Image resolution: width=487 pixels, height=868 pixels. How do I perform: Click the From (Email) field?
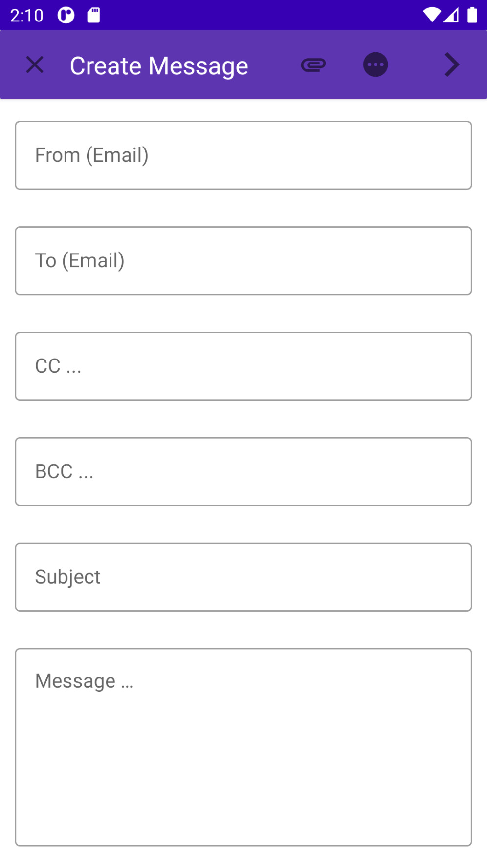[243, 155]
